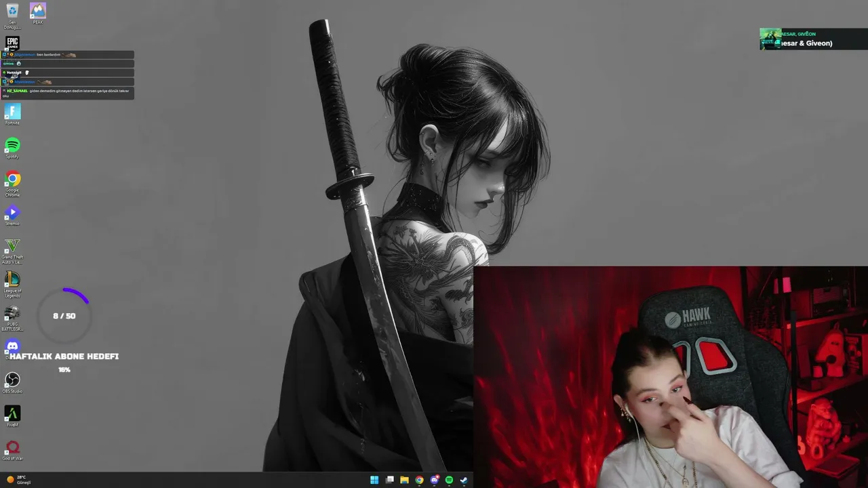Open the weather widget showing 28°C

19,480
